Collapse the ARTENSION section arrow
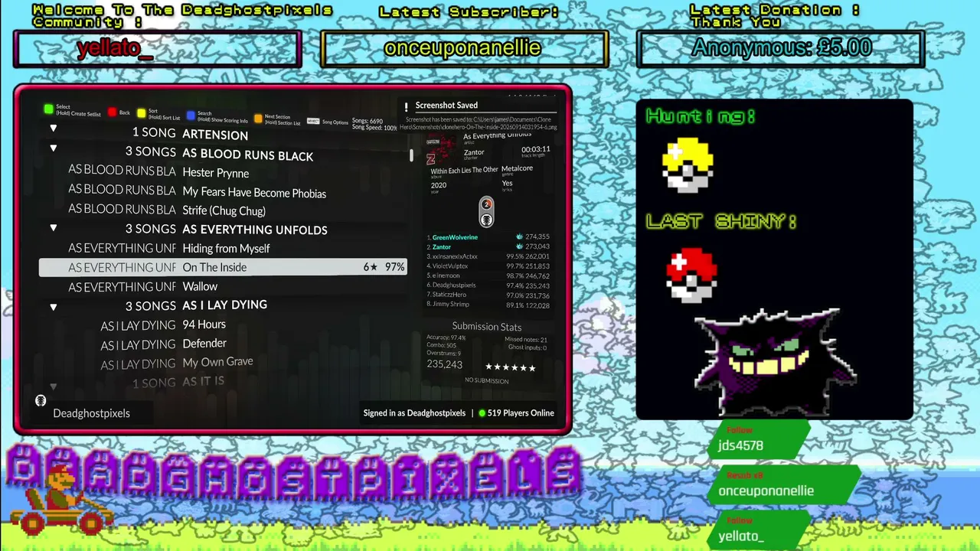980x551 pixels. (x=54, y=129)
